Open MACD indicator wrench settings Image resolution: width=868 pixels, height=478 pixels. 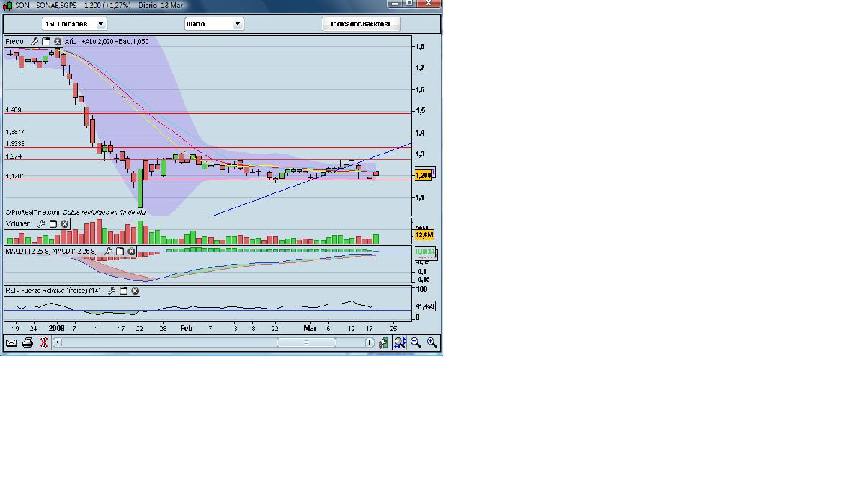(x=108, y=251)
